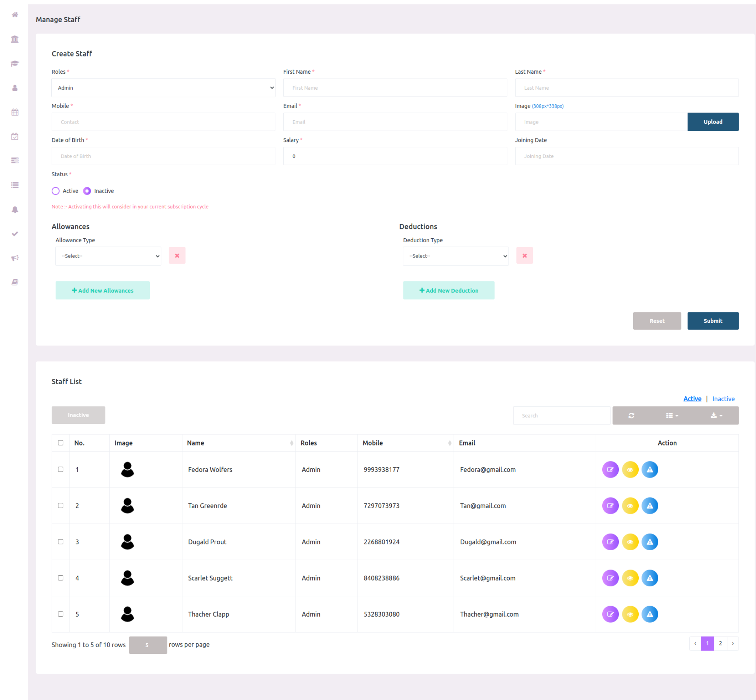
Task: Open alert action for Dugald Prout
Action: click(x=650, y=542)
